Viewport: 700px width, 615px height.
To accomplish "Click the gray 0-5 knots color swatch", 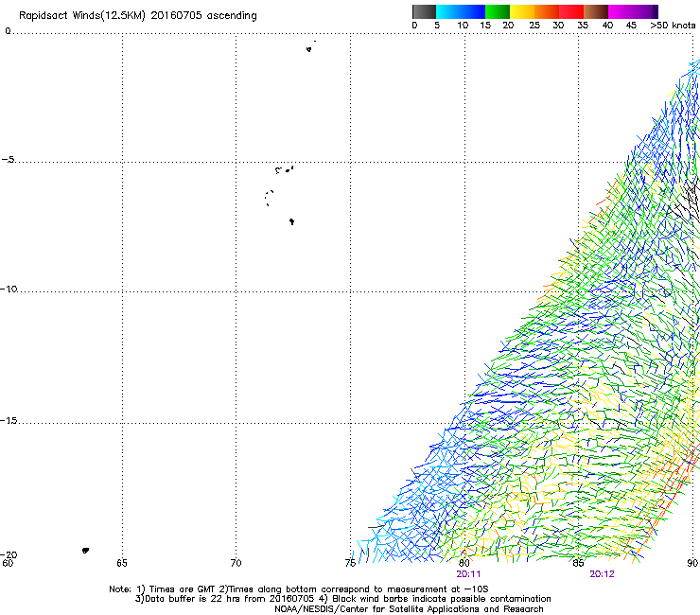I will [x=424, y=11].
